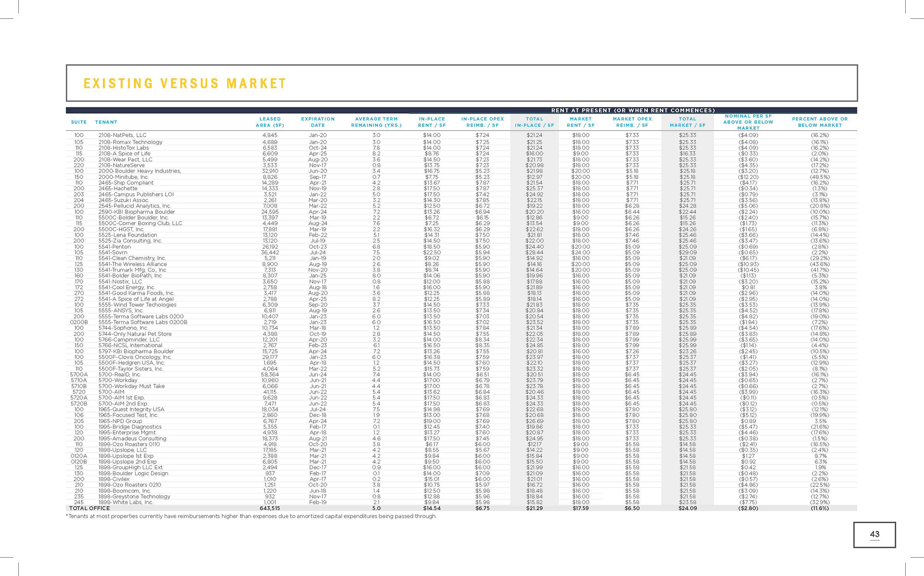Click the Tenant column header

[106, 122]
